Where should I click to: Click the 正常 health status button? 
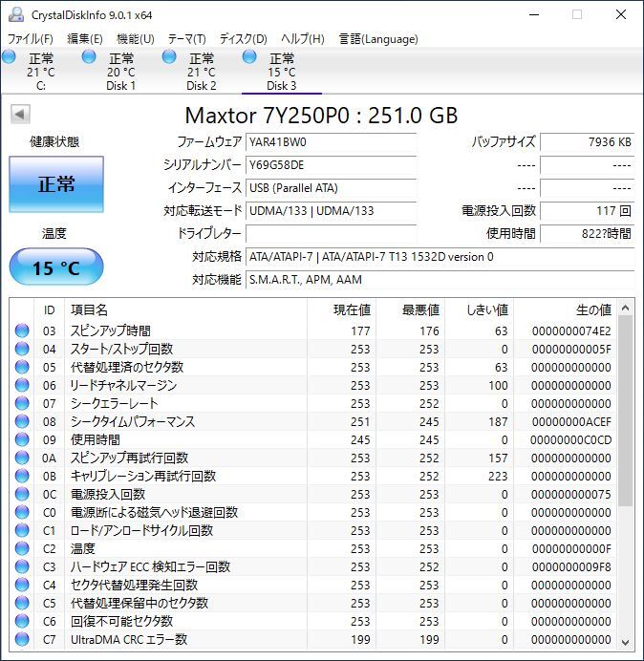click(56, 184)
